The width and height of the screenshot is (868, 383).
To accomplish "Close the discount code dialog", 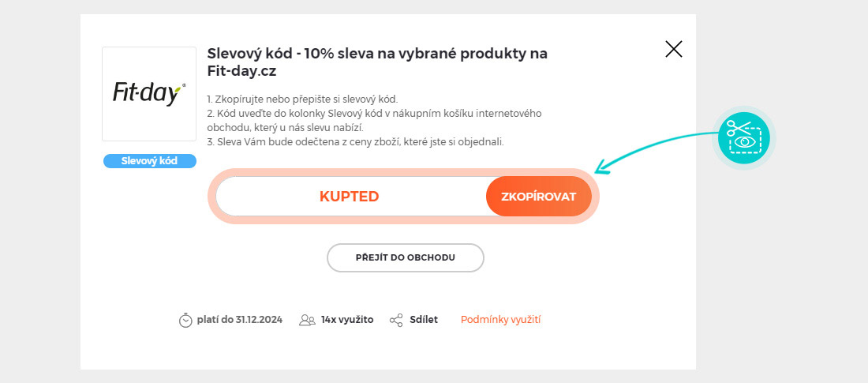I will pyautogui.click(x=673, y=50).
